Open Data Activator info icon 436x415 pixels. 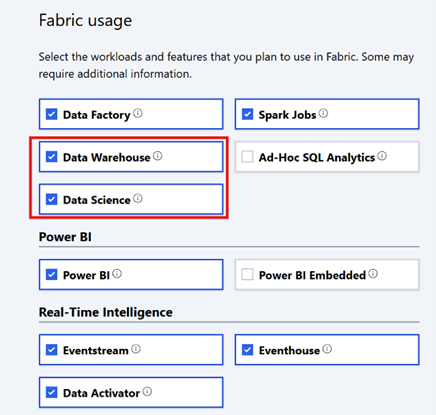pos(147,391)
